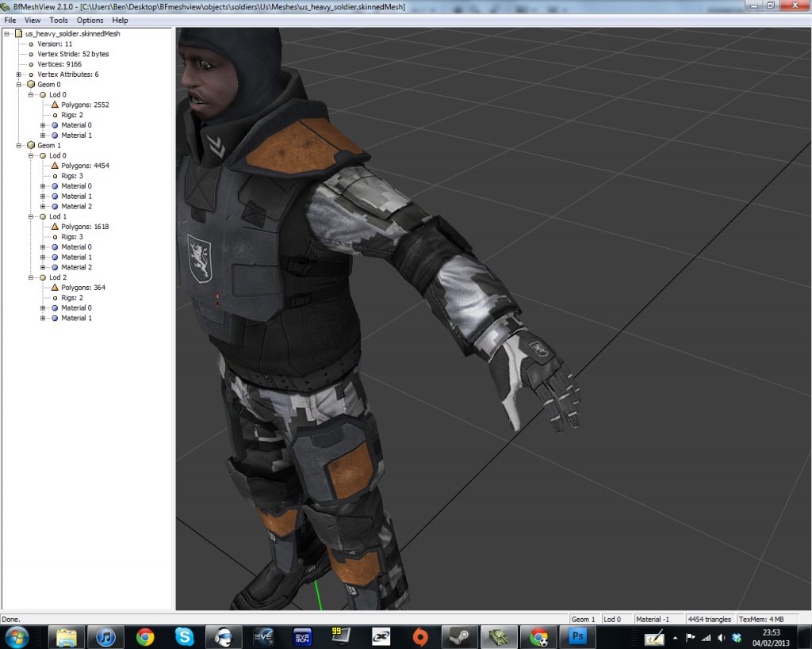Image resolution: width=812 pixels, height=649 pixels.
Task: Switch to BfMeshView tank icon in taskbar
Action: (499, 637)
